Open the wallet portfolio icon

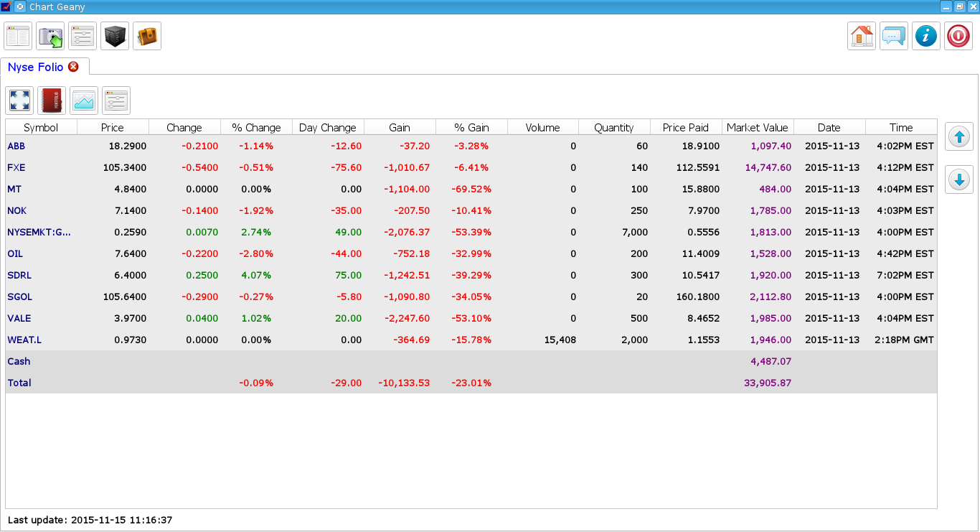pyautogui.click(x=147, y=36)
